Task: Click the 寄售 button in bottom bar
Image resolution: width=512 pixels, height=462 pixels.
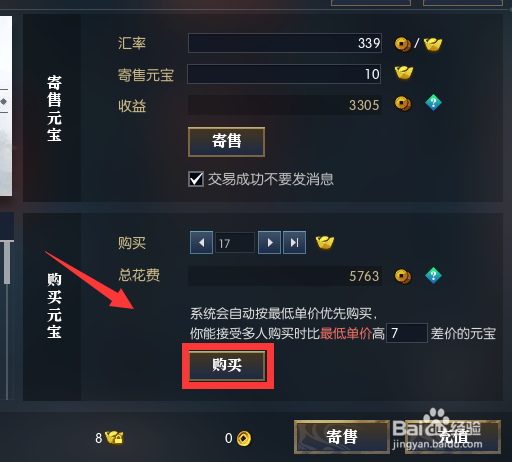Action: (x=342, y=437)
